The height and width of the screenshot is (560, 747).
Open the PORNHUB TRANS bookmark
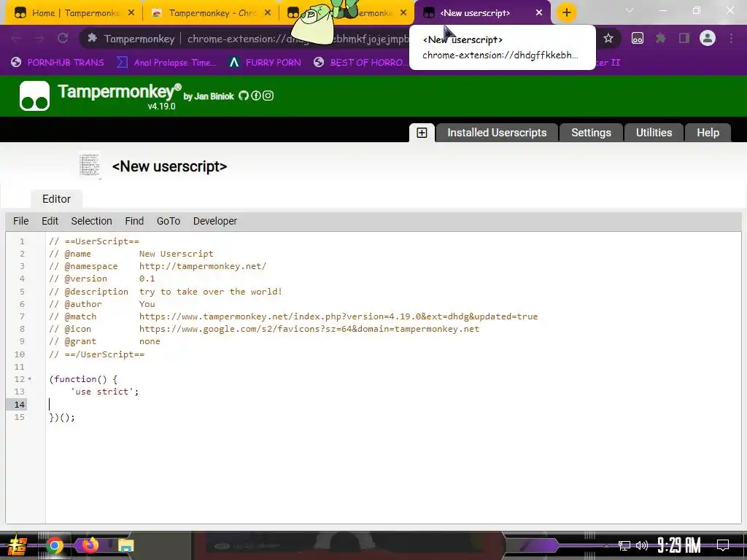[57, 63]
